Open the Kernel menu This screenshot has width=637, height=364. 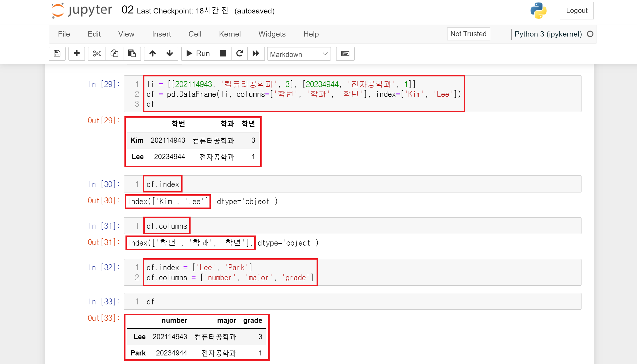(x=230, y=34)
